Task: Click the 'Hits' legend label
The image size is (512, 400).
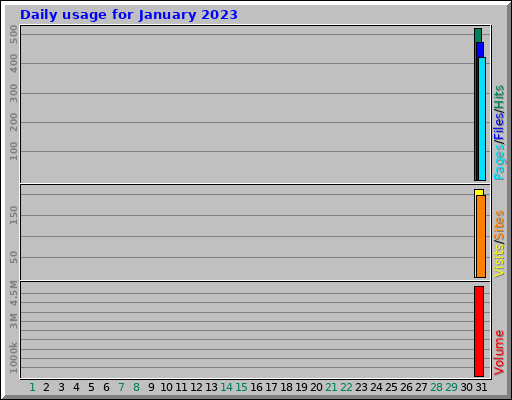Action: point(499,97)
